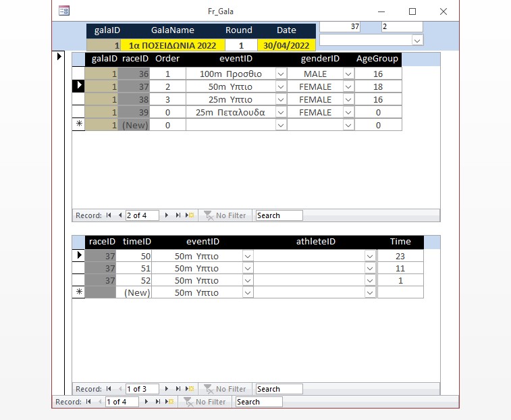Go to next record in main form bottom navigator
This screenshot has width=511, height=420.
(x=146, y=401)
